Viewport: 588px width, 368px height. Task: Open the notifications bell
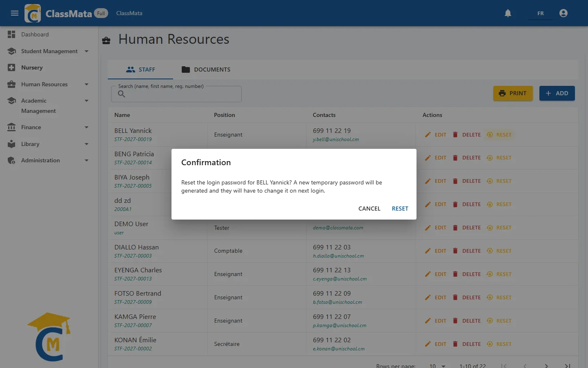click(508, 13)
